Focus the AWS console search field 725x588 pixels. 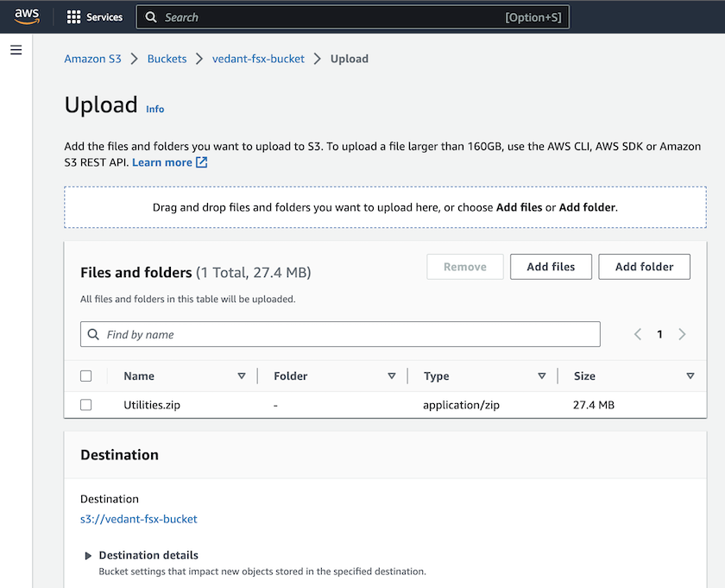click(352, 17)
